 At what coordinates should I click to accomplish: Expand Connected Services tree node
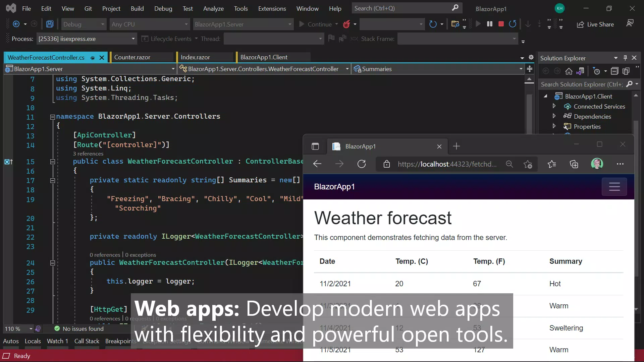pos(554,106)
